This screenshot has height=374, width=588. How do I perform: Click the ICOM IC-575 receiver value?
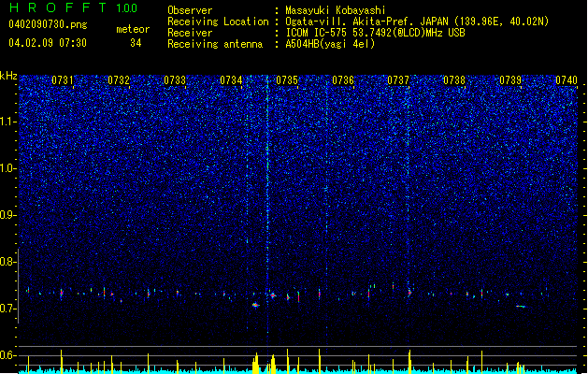pyautogui.click(x=375, y=33)
